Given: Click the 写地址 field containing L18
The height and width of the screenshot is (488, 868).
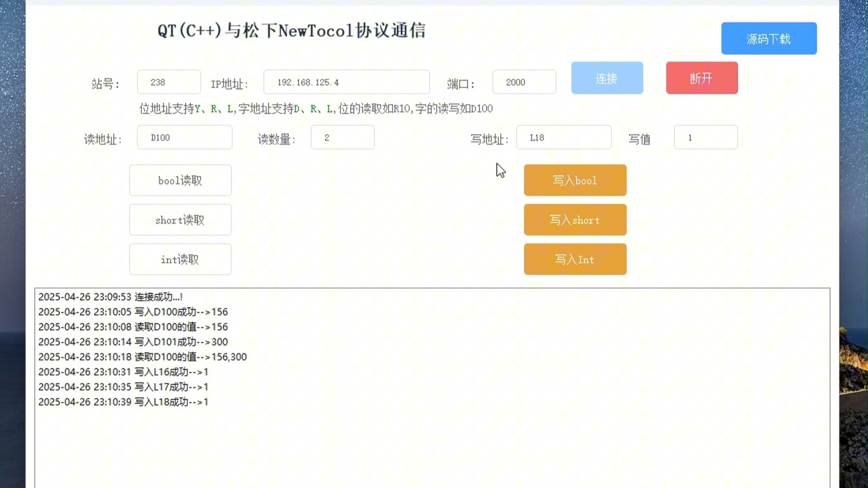Looking at the screenshot, I should click(x=563, y=137).
